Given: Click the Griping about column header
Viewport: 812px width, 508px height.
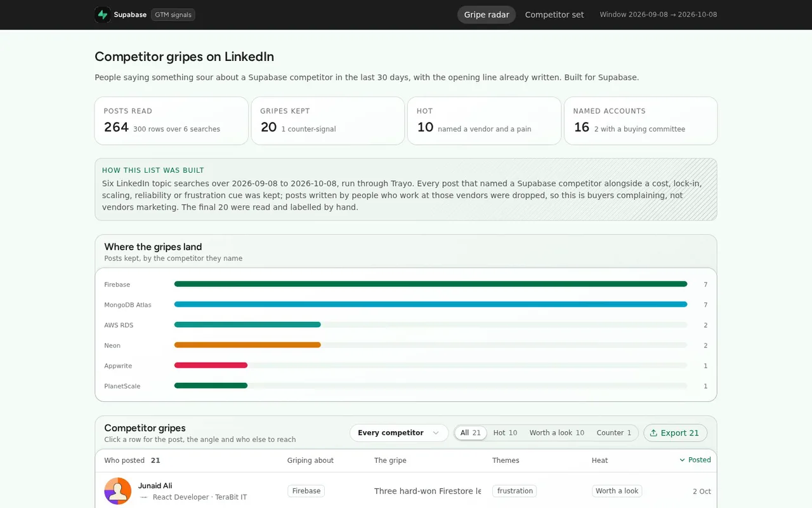Looking at the screenshot, I should coord(310,460).
